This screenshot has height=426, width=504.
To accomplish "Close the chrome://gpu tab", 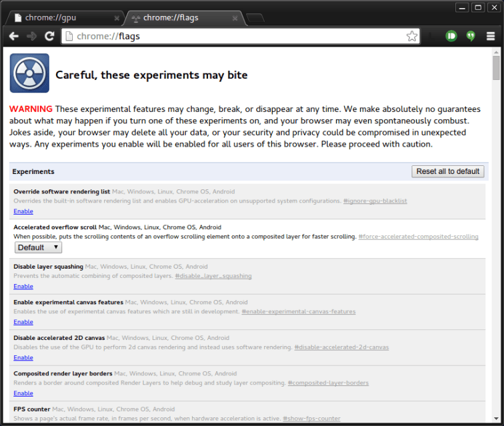I will (117, 18).
